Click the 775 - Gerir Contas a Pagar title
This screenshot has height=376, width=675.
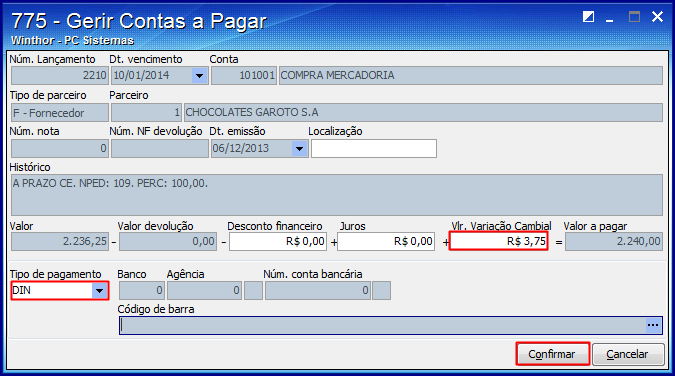pyautogui.click(x=139, y=21)
